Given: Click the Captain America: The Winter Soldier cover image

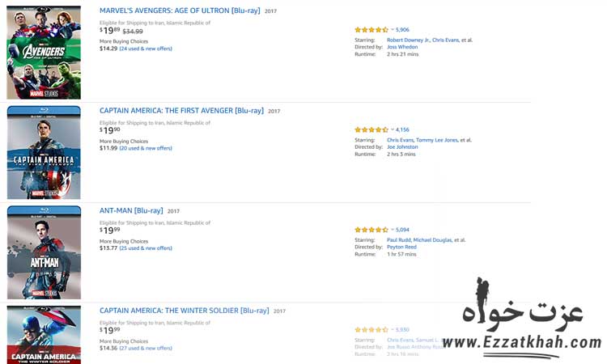Looking at the screenshot, I should click(44, 334).
